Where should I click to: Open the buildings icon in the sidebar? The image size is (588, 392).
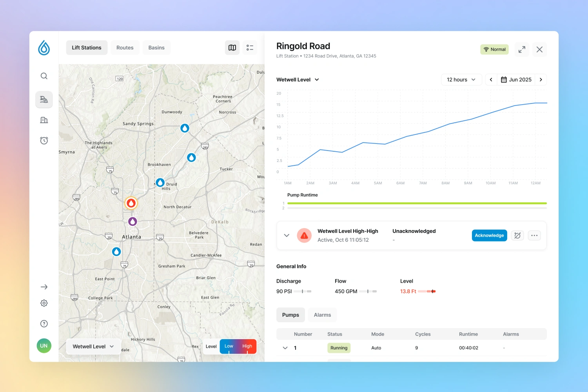[44, 120]
